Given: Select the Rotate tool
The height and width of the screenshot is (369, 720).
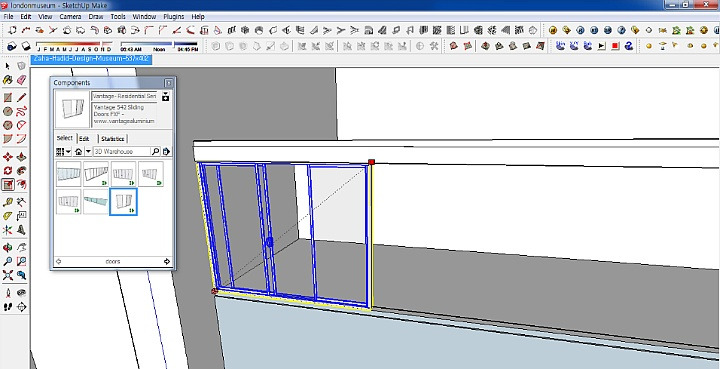Looking at the screenshot, I should [x=7, y=171].
